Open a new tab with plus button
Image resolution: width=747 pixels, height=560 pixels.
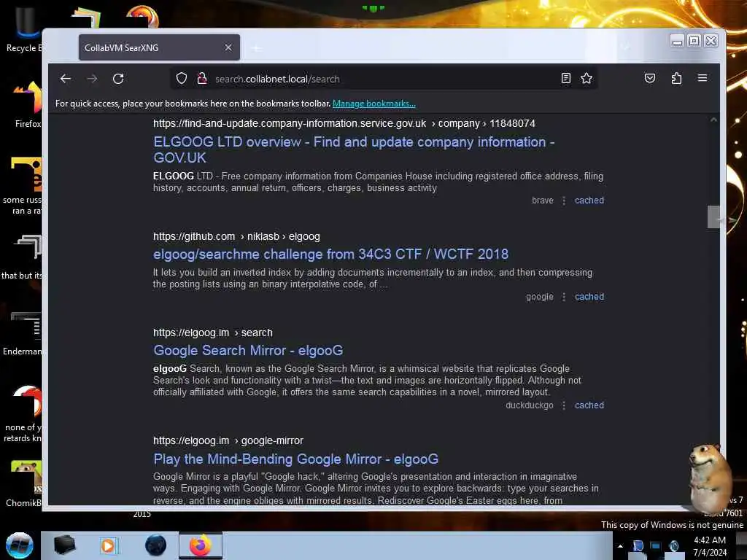pos(257,48)
